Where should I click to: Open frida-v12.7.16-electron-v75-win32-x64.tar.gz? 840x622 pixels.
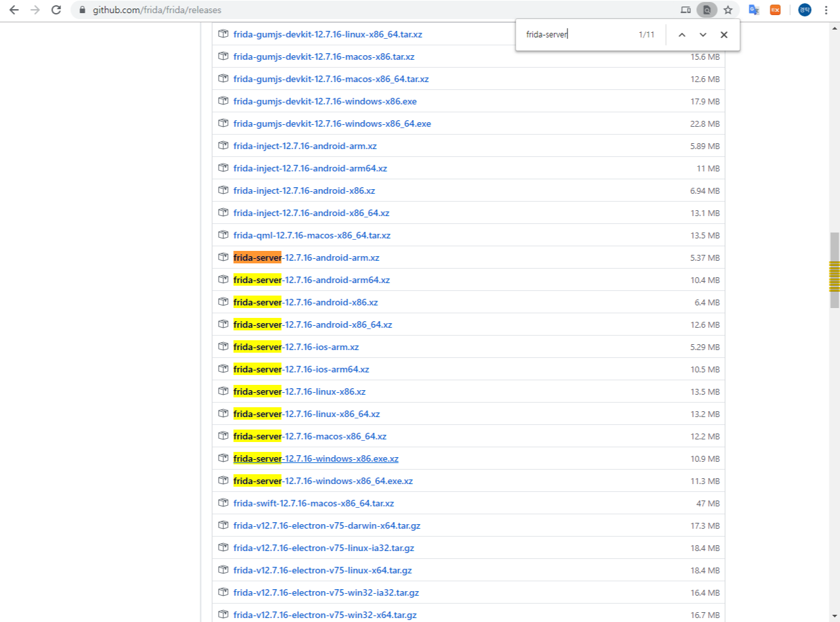[325, 615]
